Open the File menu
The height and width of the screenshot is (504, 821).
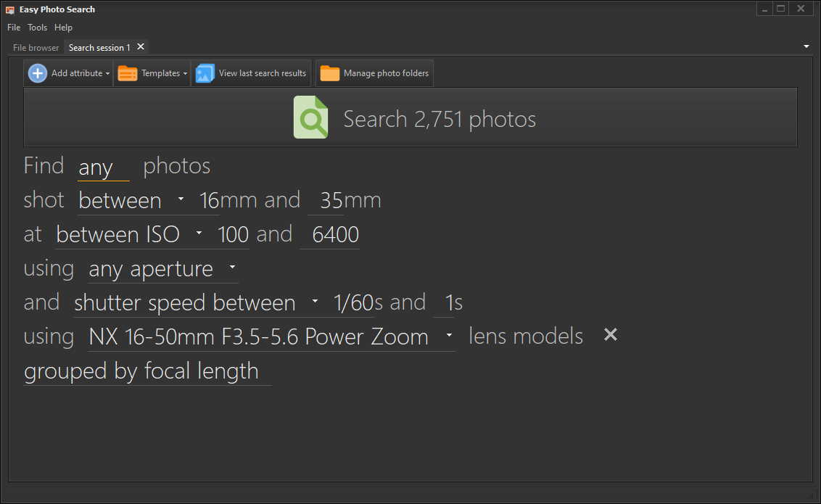coord(14,28)
